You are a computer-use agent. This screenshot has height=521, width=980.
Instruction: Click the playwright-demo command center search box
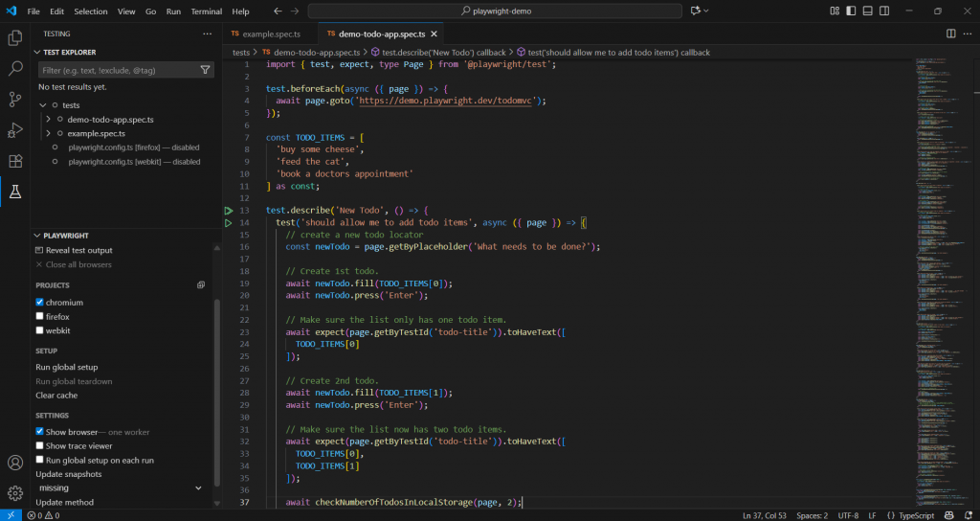[495, 11]
